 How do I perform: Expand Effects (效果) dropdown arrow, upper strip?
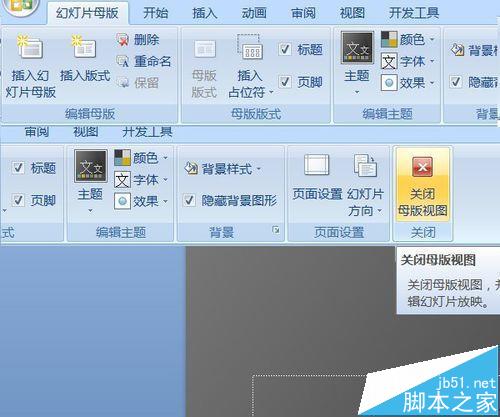[432, 83]
